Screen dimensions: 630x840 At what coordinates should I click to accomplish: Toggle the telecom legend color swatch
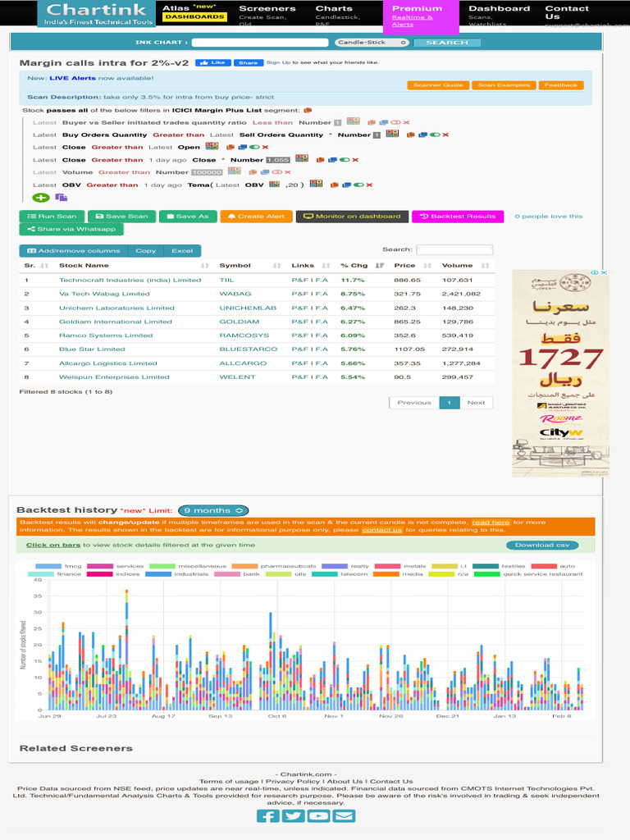(x=325, y=574)
